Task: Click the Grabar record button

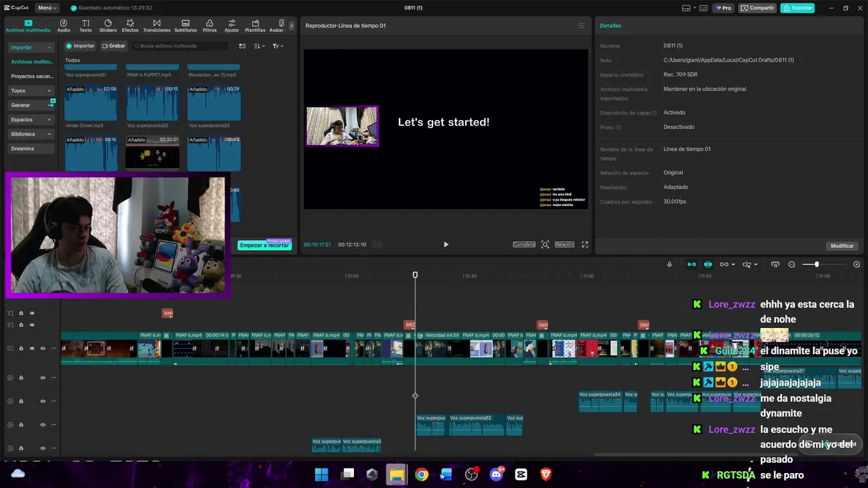Action: pyautogui.click(x=114, y=46)
